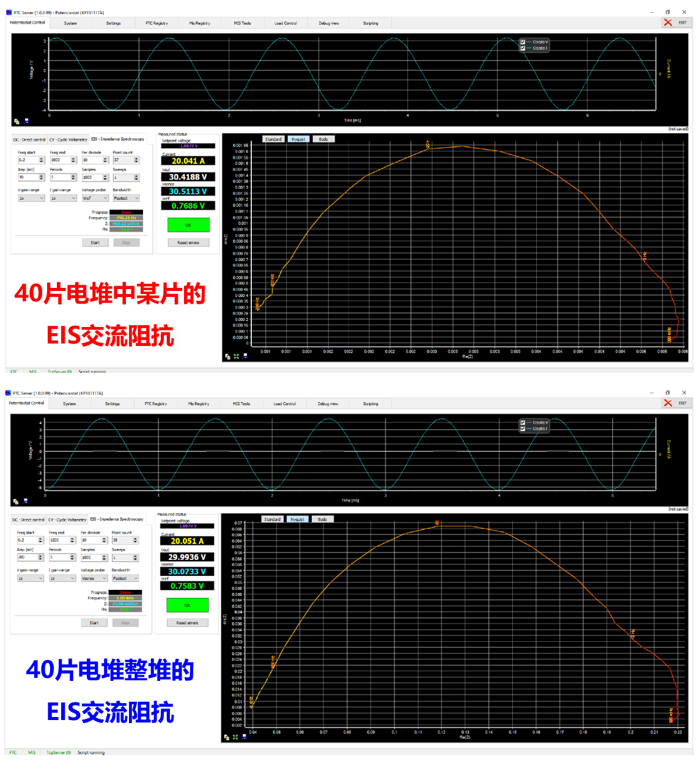
Task: Click copy icon under top window Nyquist plot
Action: (228, 356)
